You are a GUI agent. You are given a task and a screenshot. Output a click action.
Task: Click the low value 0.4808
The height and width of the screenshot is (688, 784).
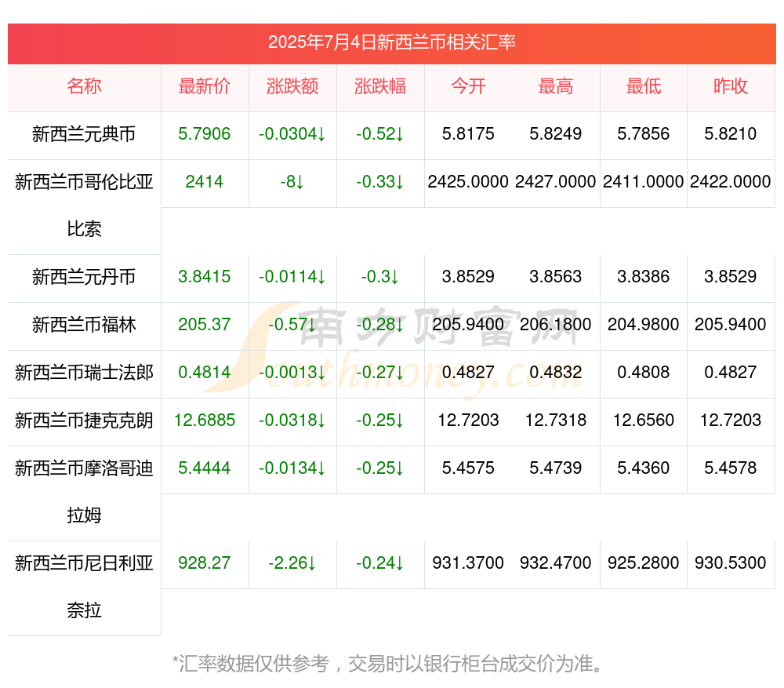tap(644, 373)
